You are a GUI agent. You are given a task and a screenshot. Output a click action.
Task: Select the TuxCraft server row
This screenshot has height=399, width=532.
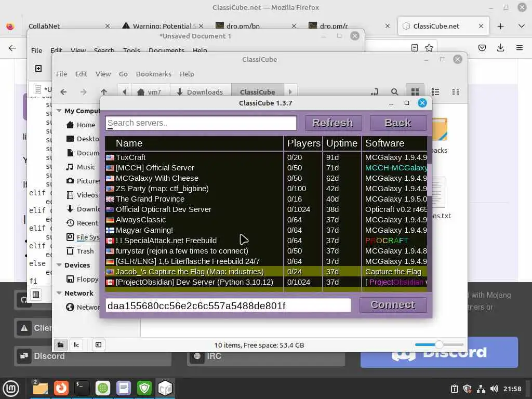point(266,157)
